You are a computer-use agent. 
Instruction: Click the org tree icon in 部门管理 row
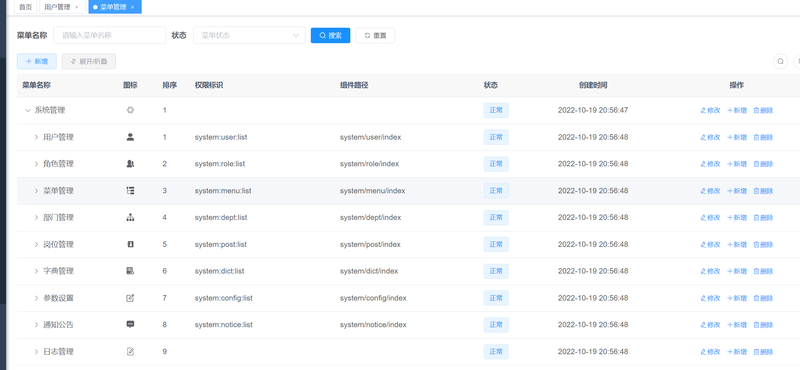130,217
